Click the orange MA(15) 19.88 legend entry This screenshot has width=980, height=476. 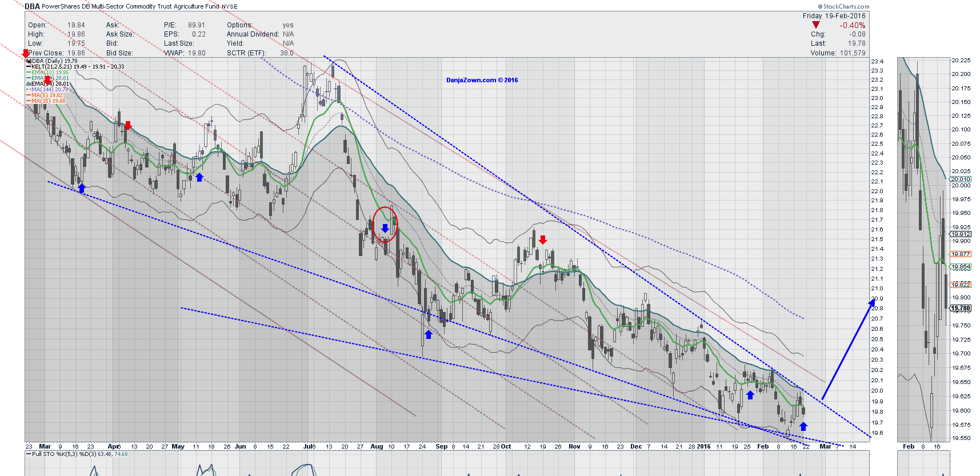click(x=46, y=101)
